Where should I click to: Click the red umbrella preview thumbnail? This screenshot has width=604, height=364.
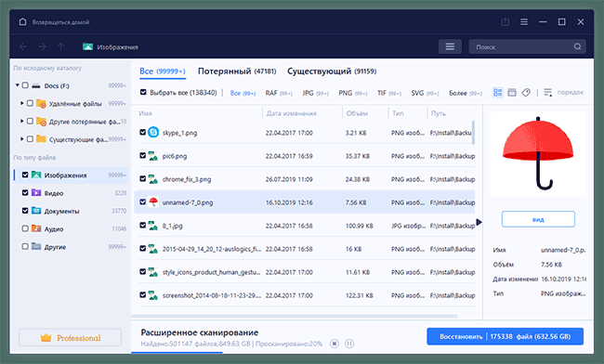(538, 154)
